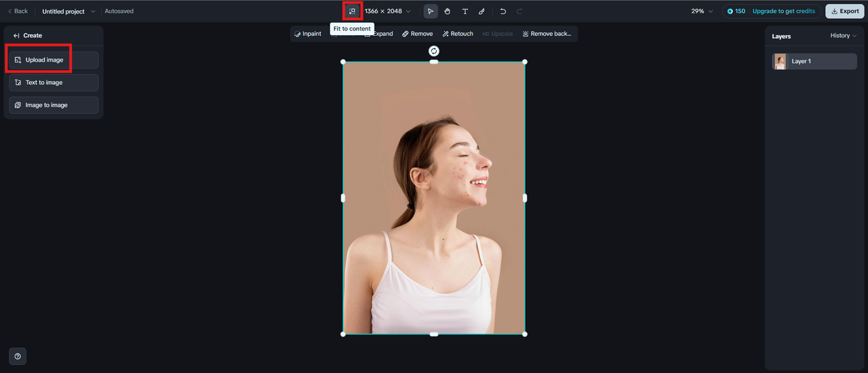Redo the last undone action
868x373 pixels.
point(519,11)
